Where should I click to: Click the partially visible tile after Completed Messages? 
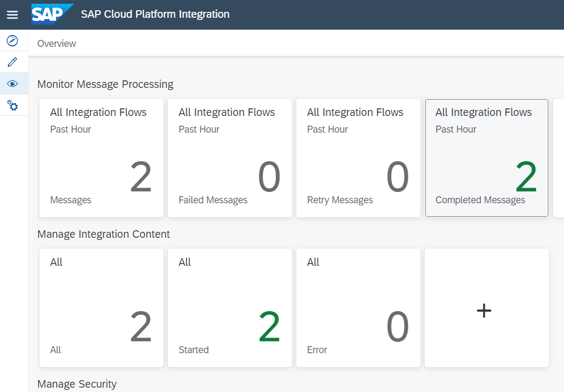(x=559, y=158)
